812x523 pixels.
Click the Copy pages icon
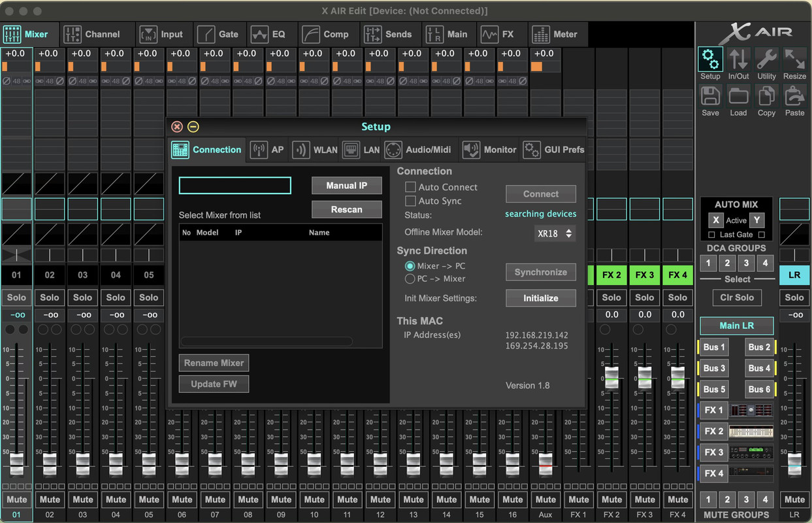[x=766, y=96]
